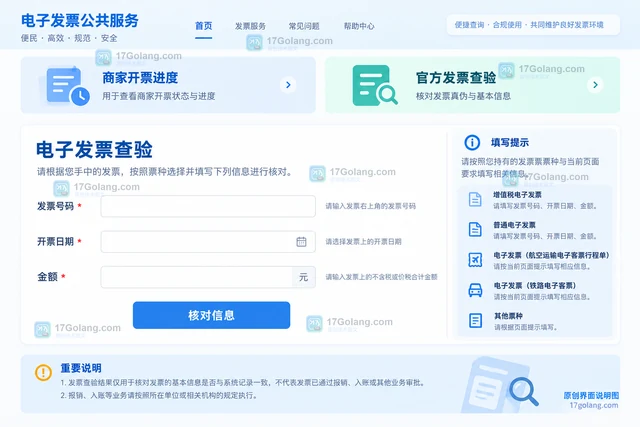Click the chevron arrow on 商家开票进度 card

pos(288,85)
